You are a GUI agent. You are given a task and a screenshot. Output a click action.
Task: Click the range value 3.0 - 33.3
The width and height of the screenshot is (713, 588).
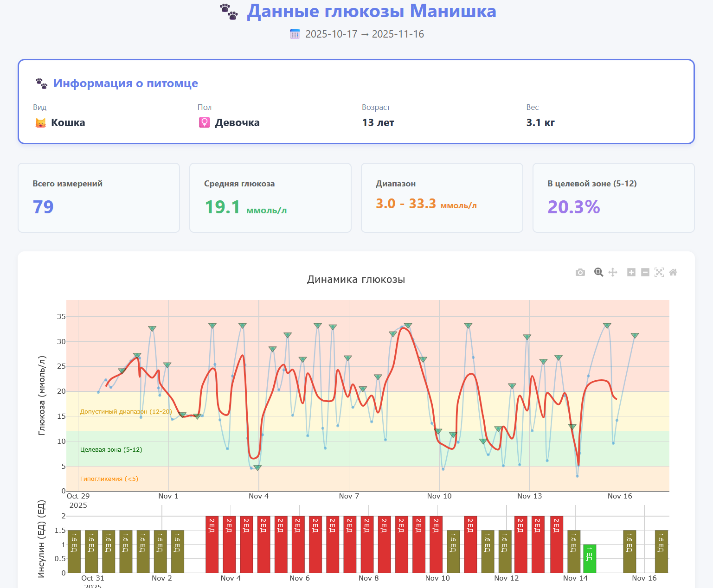click(406, 204)
